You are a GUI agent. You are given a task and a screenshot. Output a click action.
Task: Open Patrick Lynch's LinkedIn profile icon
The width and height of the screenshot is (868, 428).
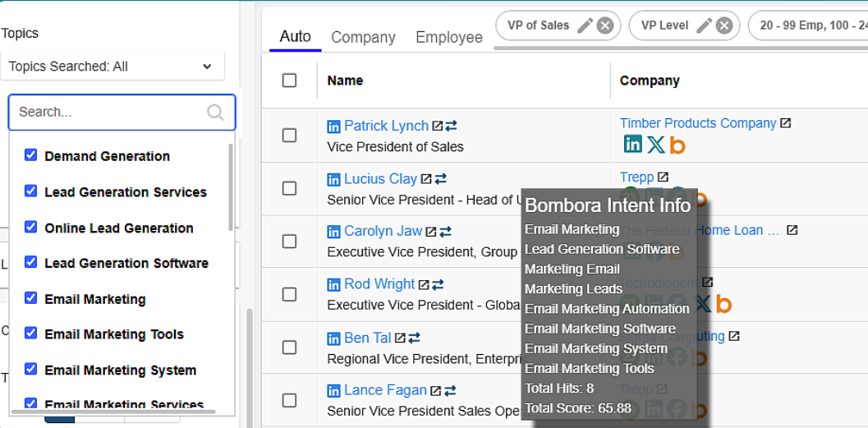click(x=333, y=127)
